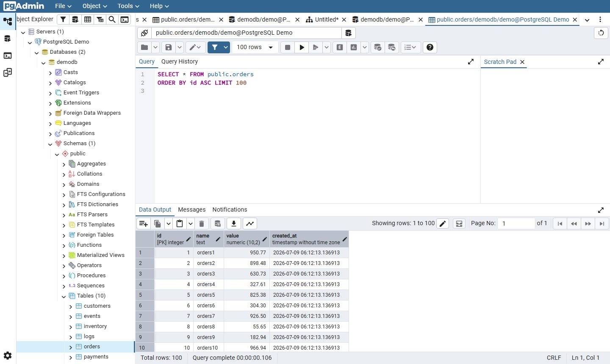Image resolution: width=610 pixels, height=364 pixels.
Task: Execute the query with the play button
Action: pos(302,47)
